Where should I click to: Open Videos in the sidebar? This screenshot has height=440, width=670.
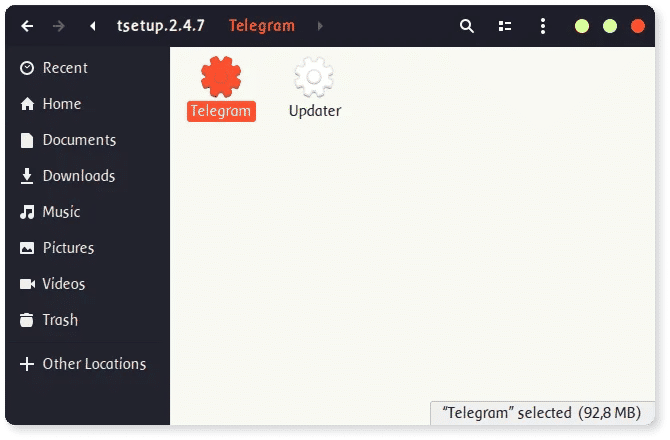pos(88,284)
